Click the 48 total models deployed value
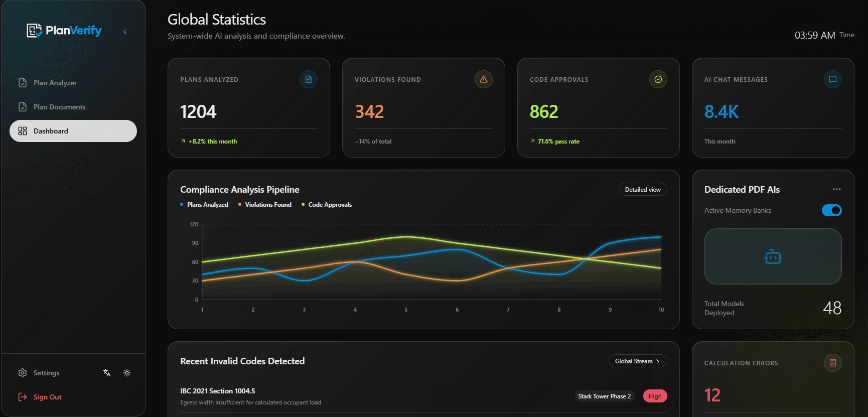The image size is (868, 417). point(832,308)
